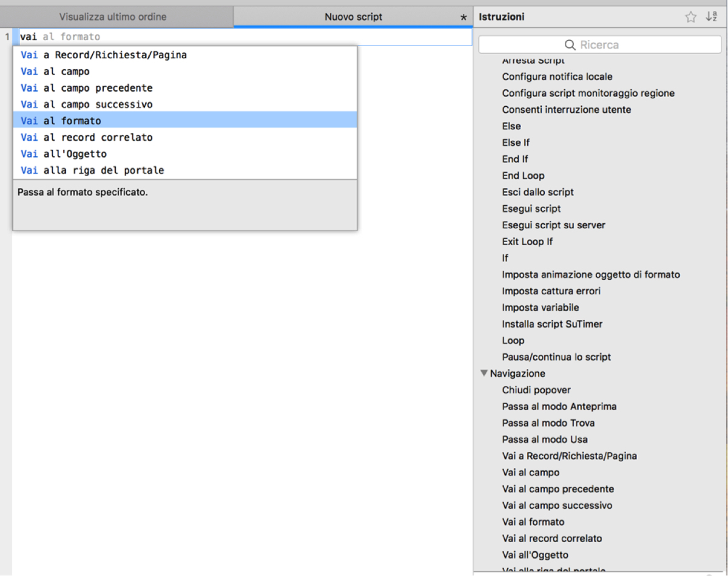Select Passa al modo Trova instruction
Screen dimensions: 728x576
pos(548,422)
